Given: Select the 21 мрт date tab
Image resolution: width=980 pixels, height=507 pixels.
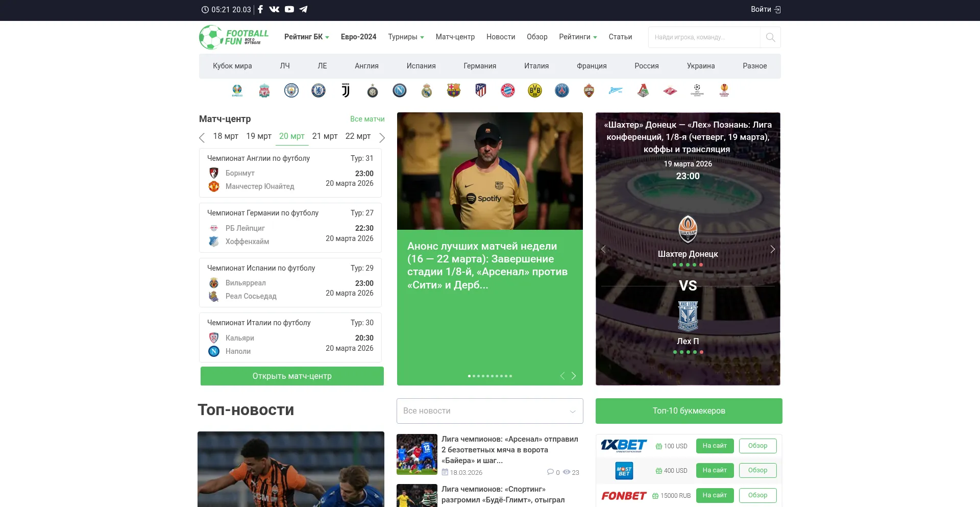Looking at the screenshot, I should [x=325, y=136].
